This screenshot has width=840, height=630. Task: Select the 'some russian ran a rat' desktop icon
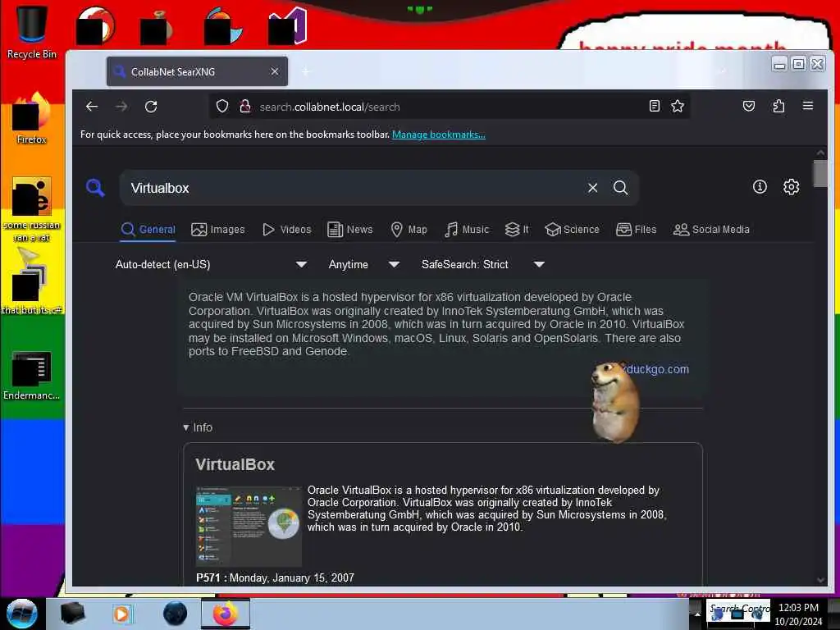click(x=32, y=210)
